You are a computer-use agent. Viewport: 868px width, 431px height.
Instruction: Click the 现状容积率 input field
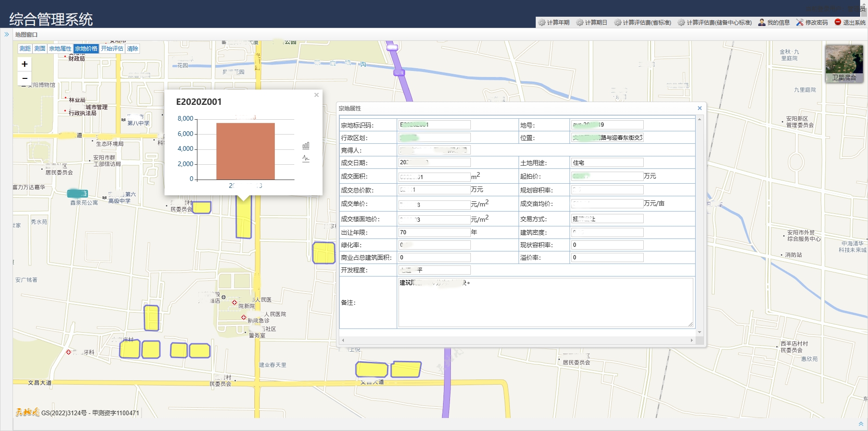tap(607, 245)
